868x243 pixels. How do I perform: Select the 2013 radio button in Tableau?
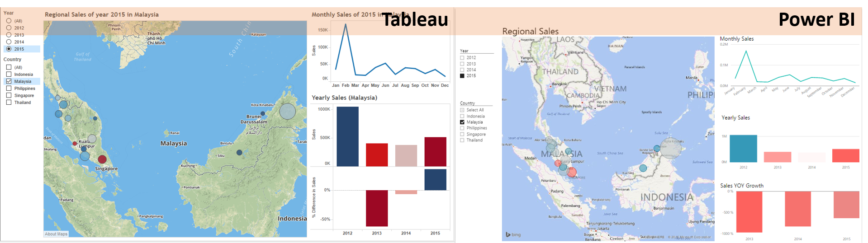point(9,35)
